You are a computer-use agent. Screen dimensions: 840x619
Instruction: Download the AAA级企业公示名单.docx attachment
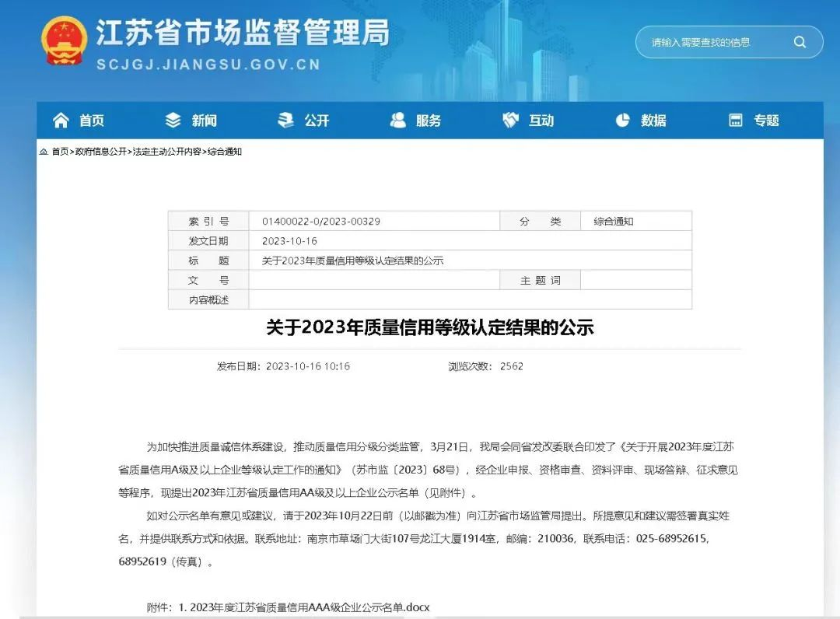pos(310,607)
